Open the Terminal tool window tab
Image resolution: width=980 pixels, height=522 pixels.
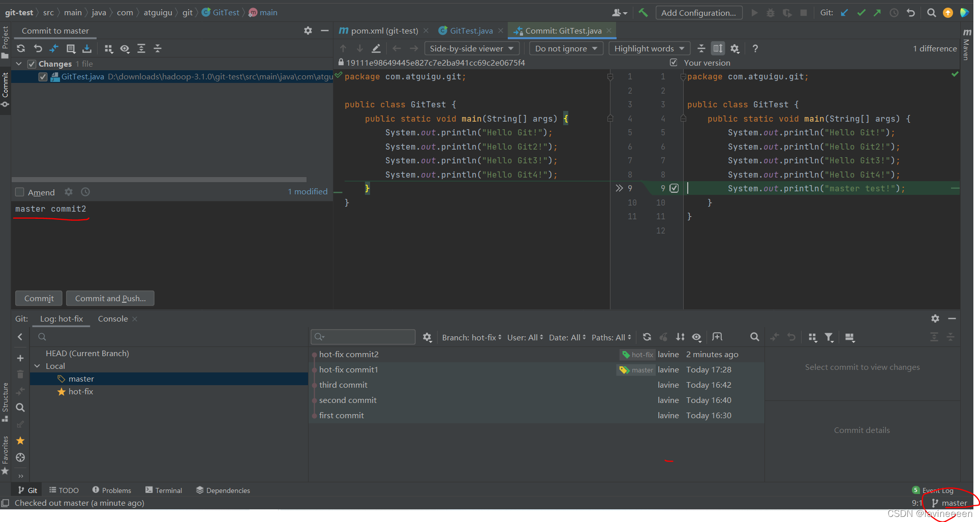pyautogui.click(x=164, y=490)
